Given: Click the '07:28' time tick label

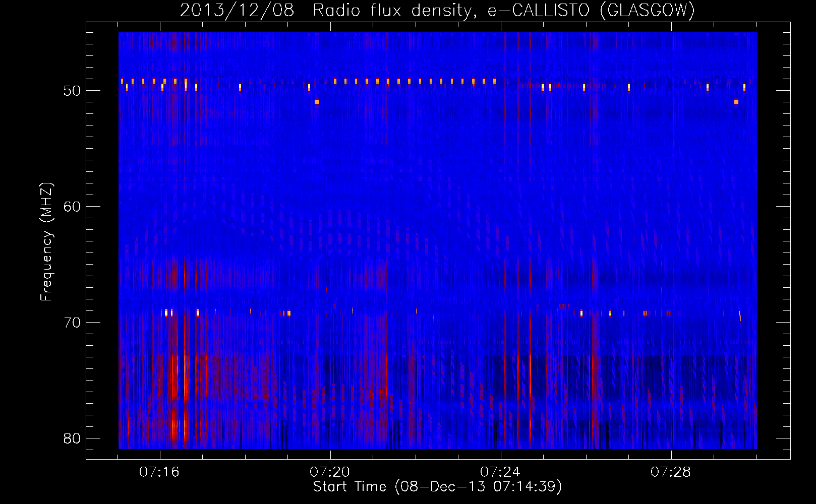Looking at the screenshot, I should coord(671,472).
